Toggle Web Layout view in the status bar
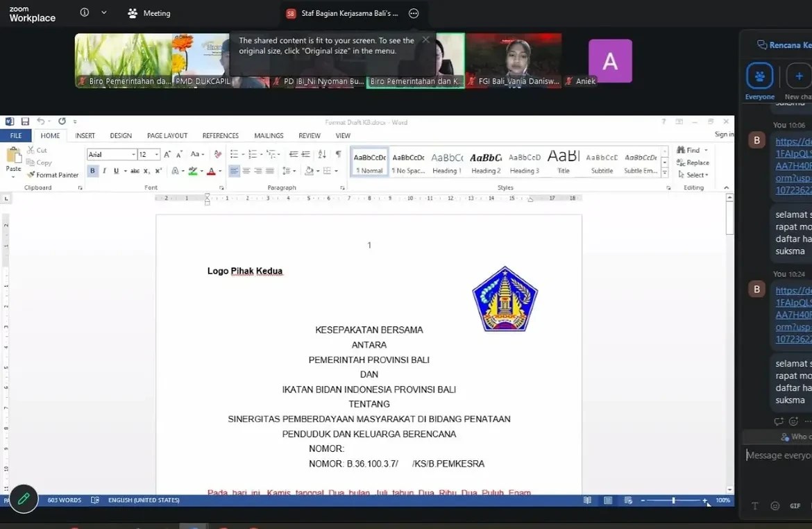The image size is (812, 529). pyautogui.click(x=628, y=501)
